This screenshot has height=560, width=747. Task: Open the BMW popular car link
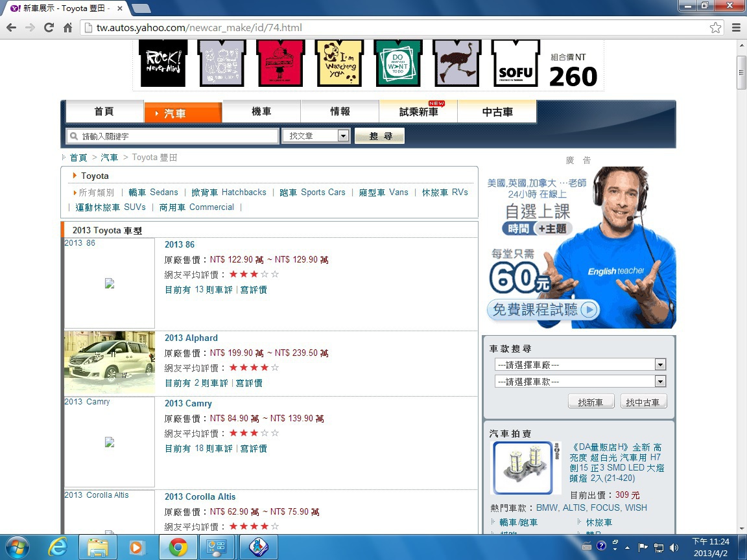click(547, 507)
